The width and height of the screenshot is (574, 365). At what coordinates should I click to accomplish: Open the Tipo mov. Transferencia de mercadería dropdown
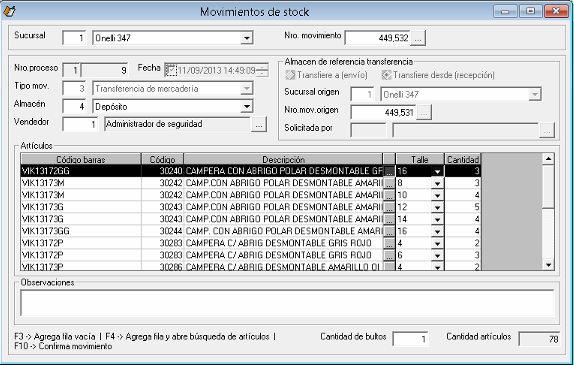click(x=247, y=88)
